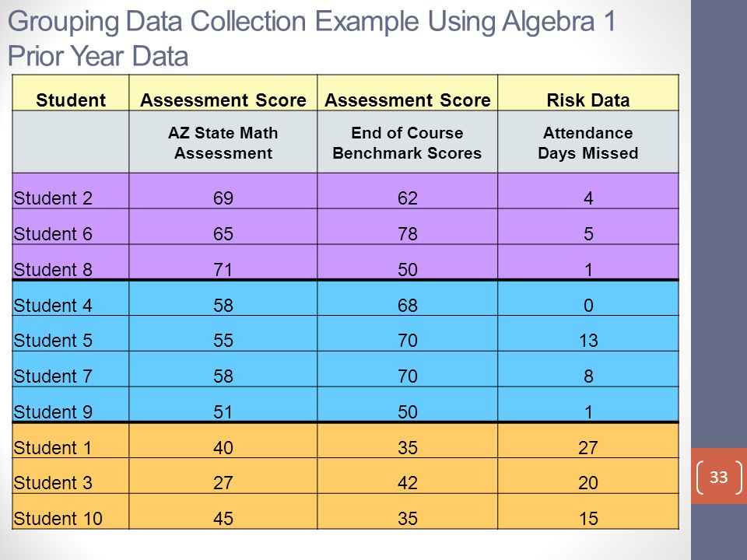Click the Student 9 row label

click(53, 412)
